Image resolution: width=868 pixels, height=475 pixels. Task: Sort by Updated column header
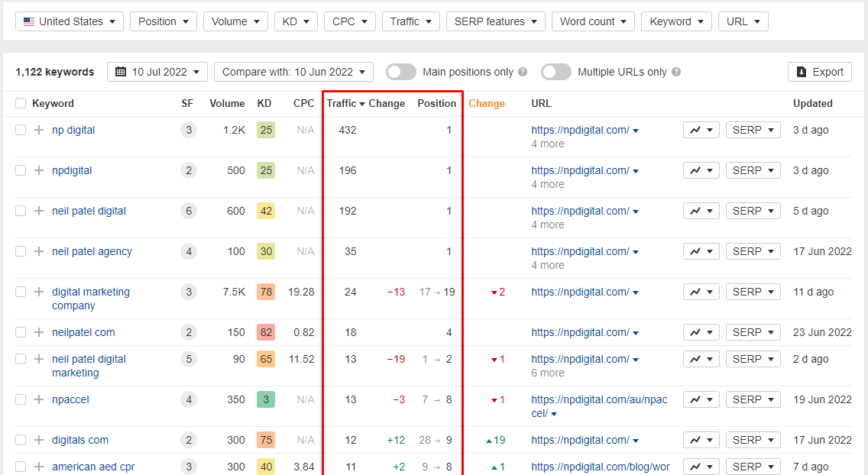[813, 103]
